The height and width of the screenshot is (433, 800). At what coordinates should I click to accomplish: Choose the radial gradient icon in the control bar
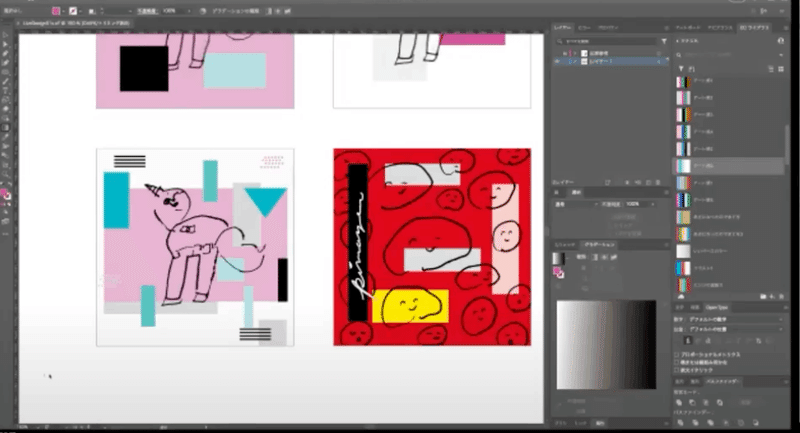(278, 11)
